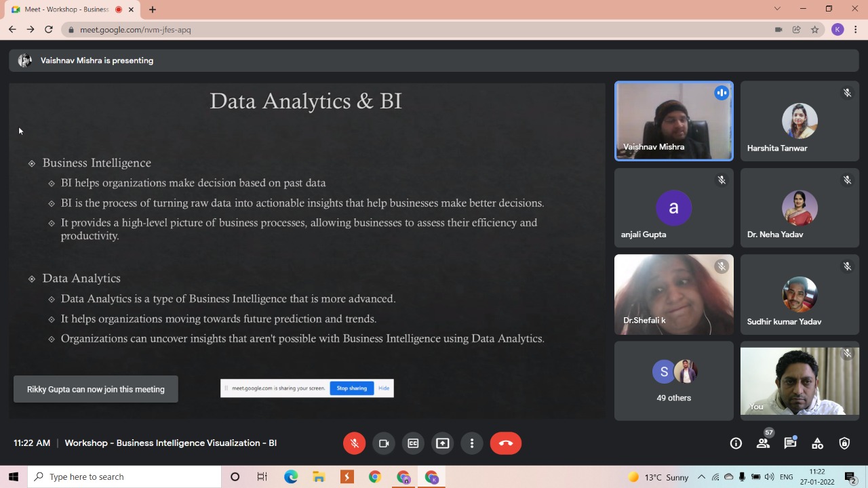
Task: Open meeting details info icon
Action: pyautogui.click(x=736, y=443)
